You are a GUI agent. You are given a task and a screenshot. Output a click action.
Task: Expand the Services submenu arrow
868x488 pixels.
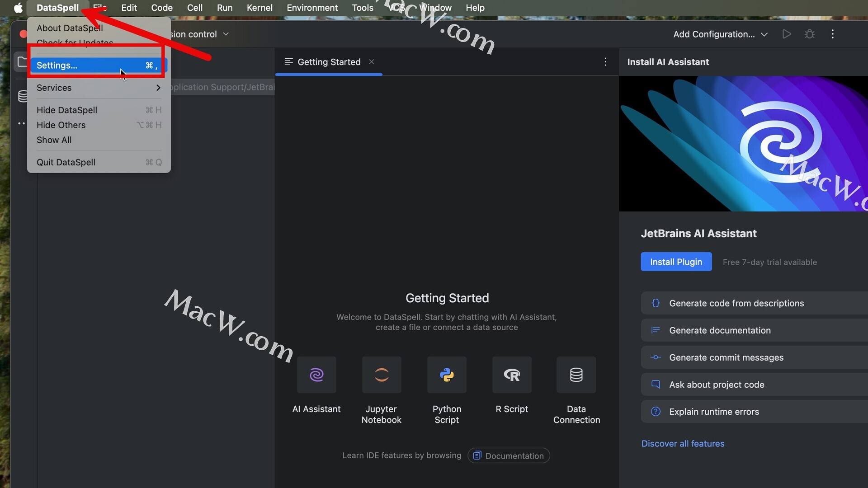point(158,88)
